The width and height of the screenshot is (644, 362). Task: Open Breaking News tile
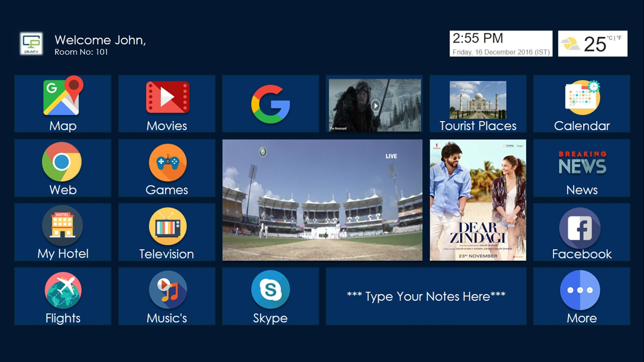[582, 168]
